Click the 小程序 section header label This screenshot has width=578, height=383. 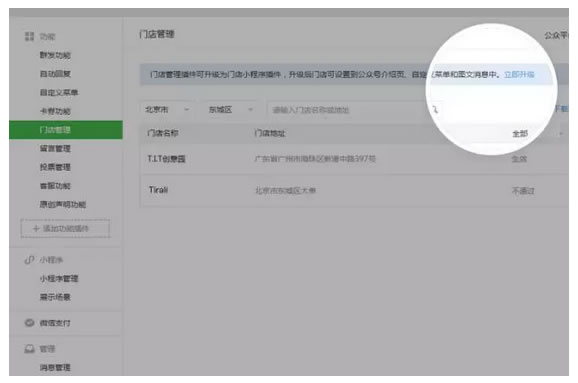[x=51, y=260]
